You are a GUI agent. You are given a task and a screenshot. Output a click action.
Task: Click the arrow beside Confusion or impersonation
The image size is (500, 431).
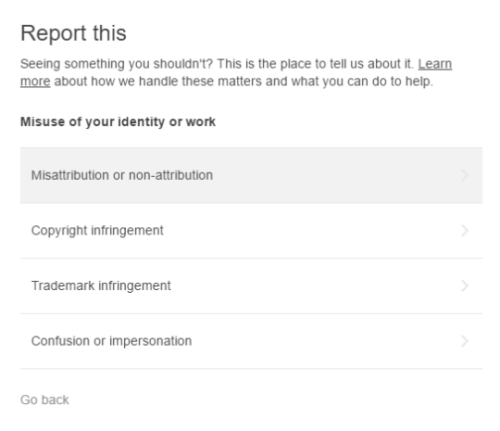pyautogui.click(x=465, y=341)
